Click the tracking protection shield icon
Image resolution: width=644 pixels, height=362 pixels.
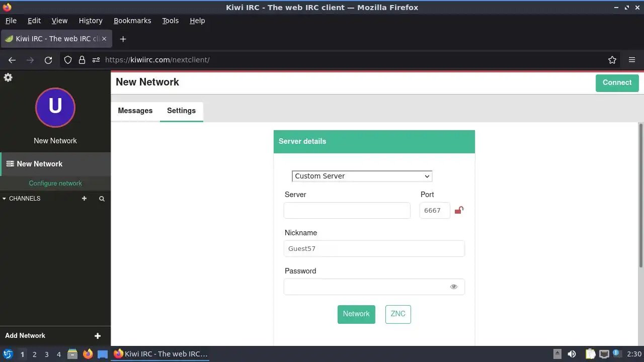tap(68, 60)
